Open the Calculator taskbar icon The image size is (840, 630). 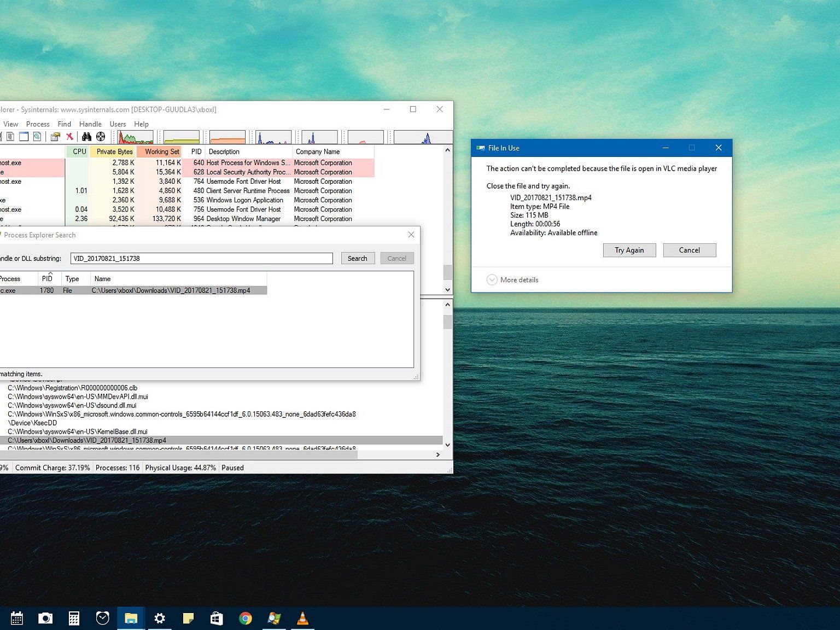pos(74,619)
